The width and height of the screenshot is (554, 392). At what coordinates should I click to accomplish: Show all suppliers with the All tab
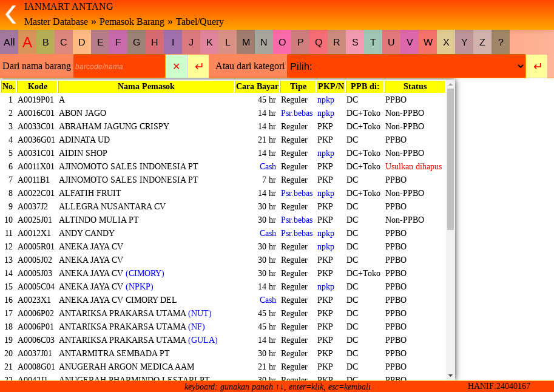pyautogui.click(x=9, y=42)
